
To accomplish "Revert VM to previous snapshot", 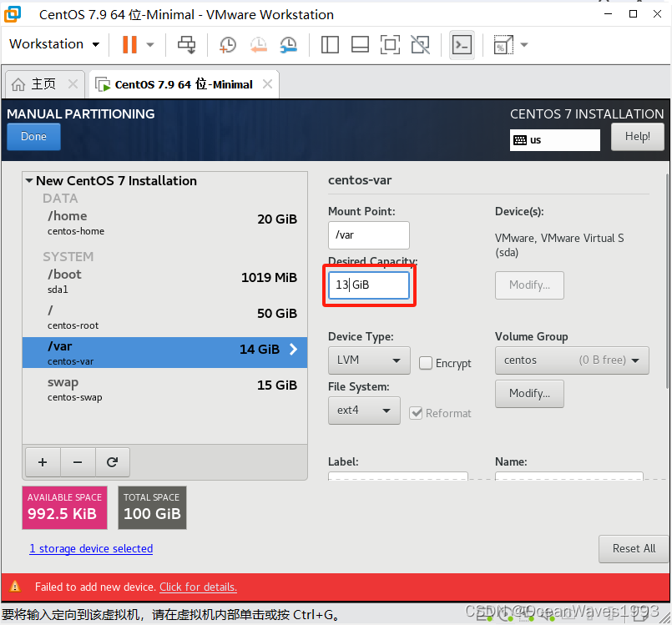I will coord(259,44).
